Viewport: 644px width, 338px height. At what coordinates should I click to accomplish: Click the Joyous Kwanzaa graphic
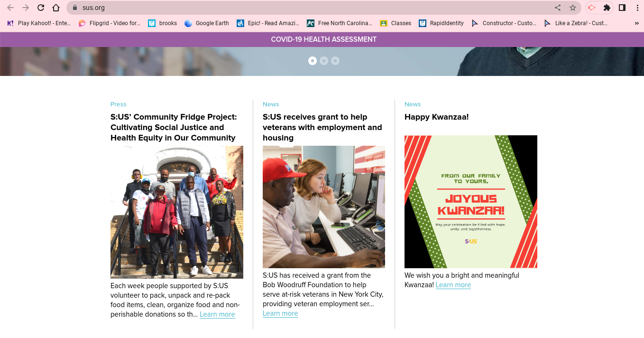click(x=471, y=202)
